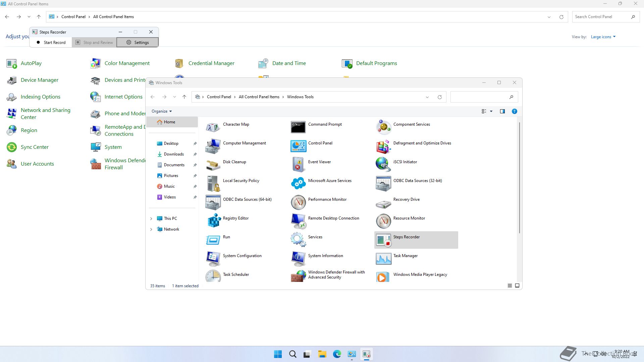Open the View by Large icons dropdown
644x362 pixels.
(x=603, y=37)
